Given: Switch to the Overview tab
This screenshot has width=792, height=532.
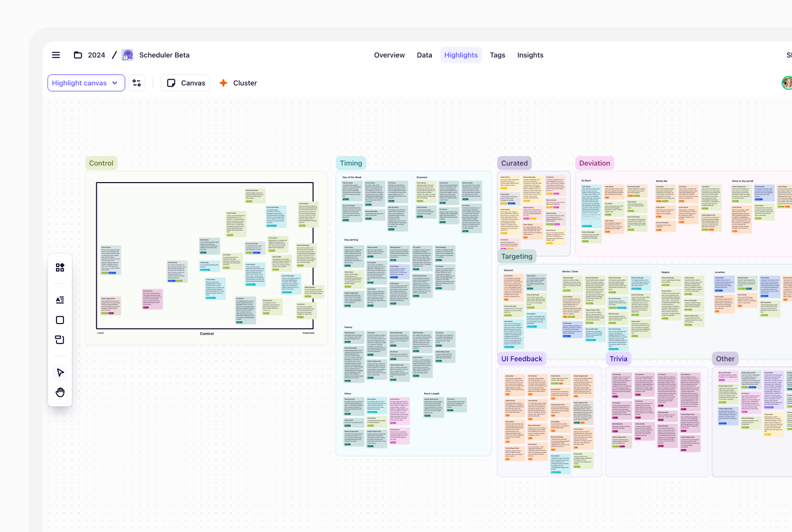Looking at the screenshot, I should 389,55.
